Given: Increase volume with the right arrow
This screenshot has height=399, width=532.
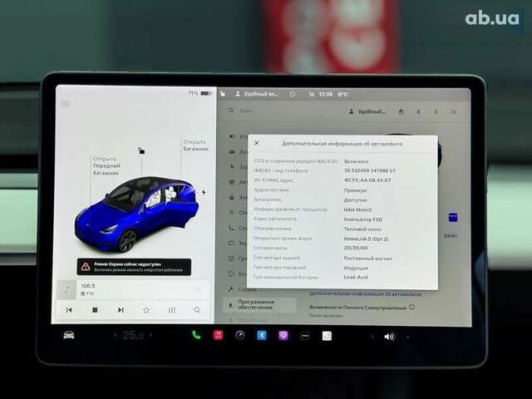Looking at the screenshot, I should pos(408,337).
